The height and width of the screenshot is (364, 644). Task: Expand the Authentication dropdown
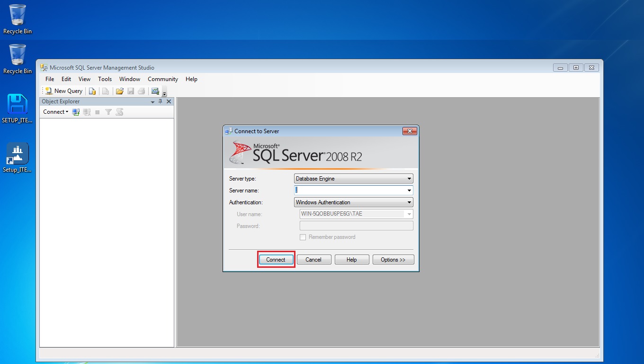click(354, 202)
